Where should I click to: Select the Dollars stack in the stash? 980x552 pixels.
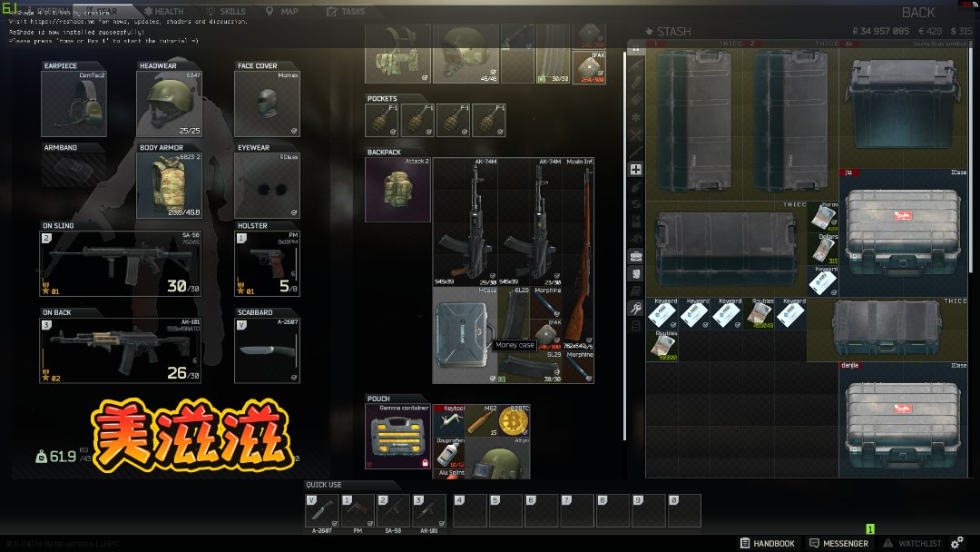(x=822, y=249)
